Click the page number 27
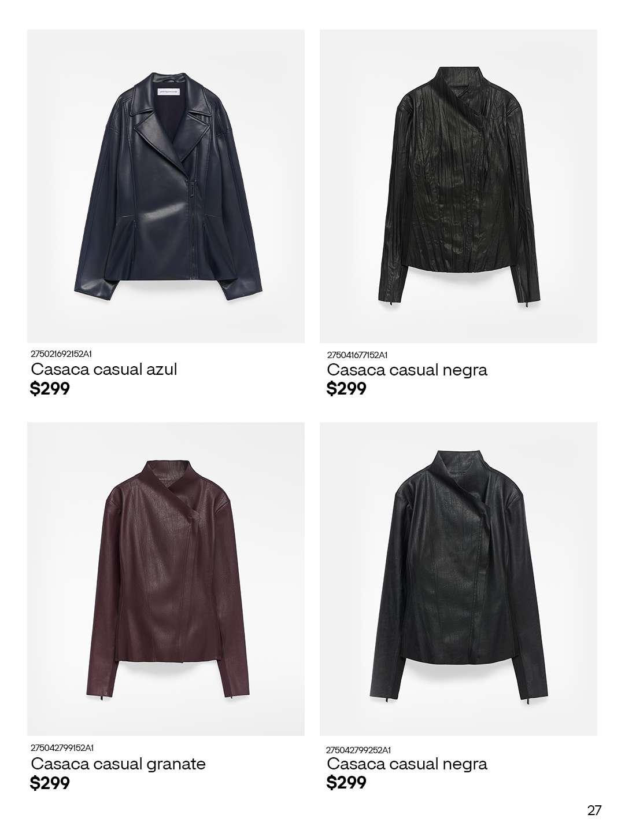Viewport: 625px width, 840px height. (594, 810)
